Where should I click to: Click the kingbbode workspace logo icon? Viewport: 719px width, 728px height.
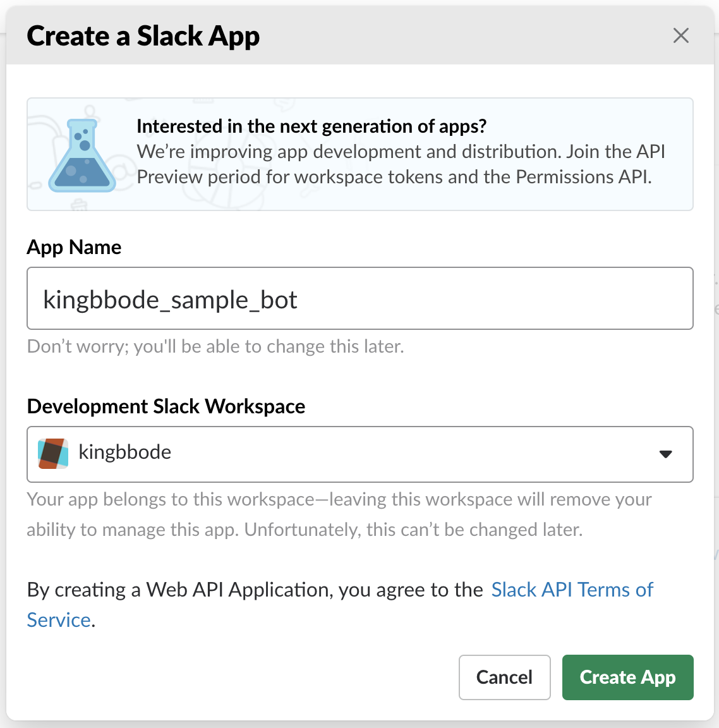coord(53,454)
